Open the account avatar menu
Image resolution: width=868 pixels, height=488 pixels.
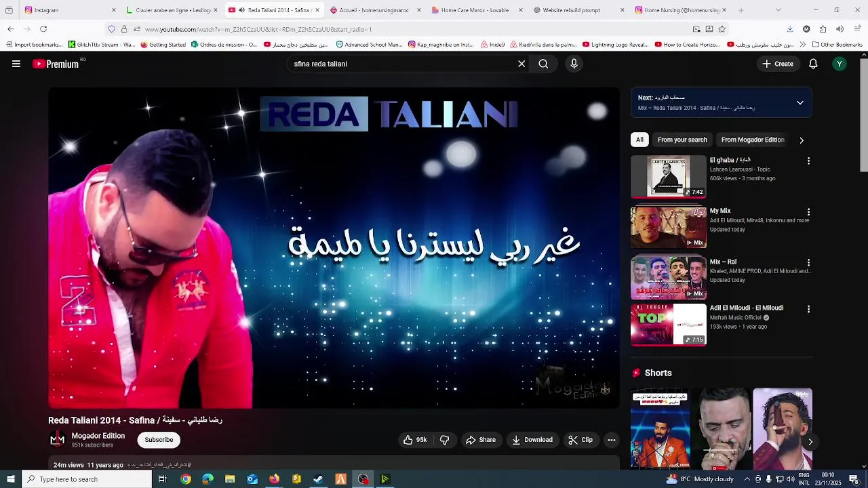[x=840, y=64]
